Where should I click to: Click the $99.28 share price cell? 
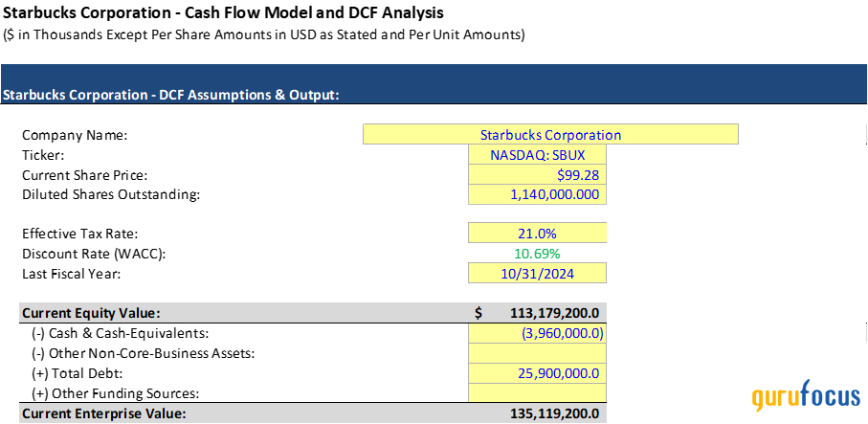pyautogui.click(x=537, y=175)
